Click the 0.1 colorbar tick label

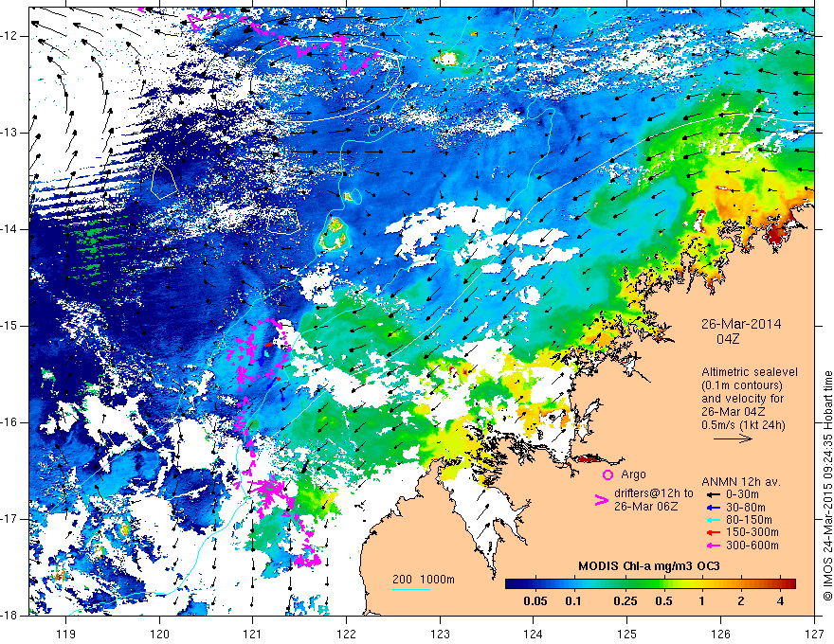tap(573, 601)
